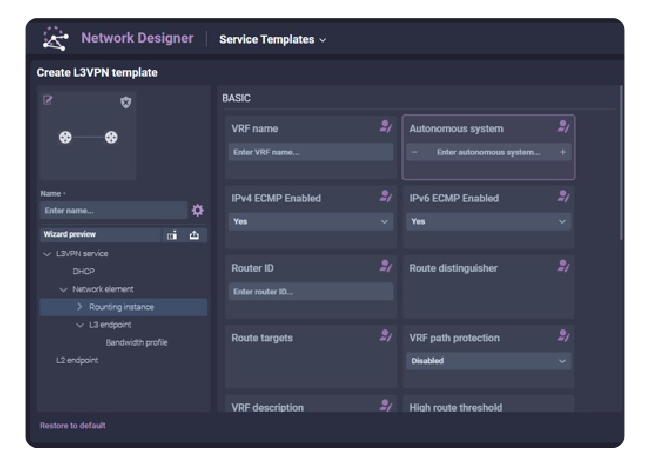Toggle user-edit icon on VRF path protection card
This screenshot has width=650, height=466.
click(x=563, y=335)
